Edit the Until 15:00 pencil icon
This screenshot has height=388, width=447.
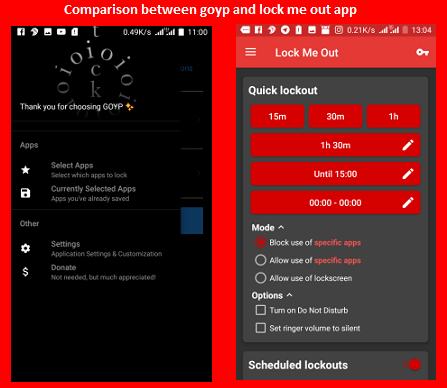point(408,174)
